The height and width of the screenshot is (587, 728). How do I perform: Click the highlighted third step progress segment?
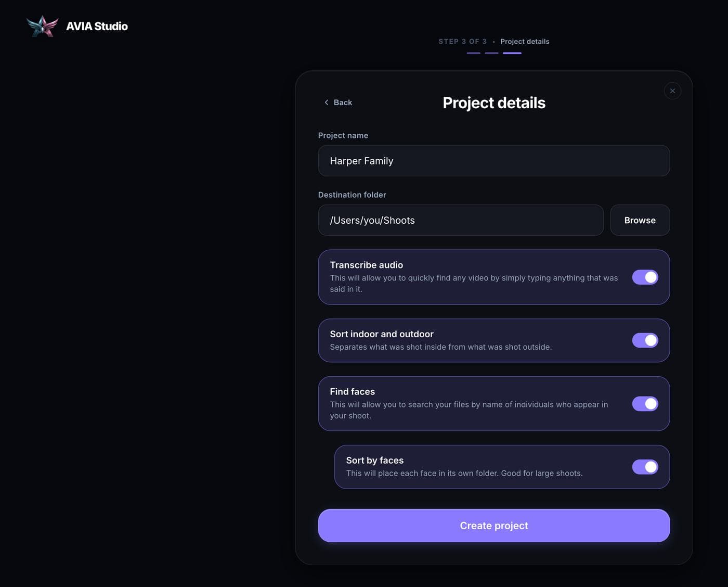coord(512,53)
